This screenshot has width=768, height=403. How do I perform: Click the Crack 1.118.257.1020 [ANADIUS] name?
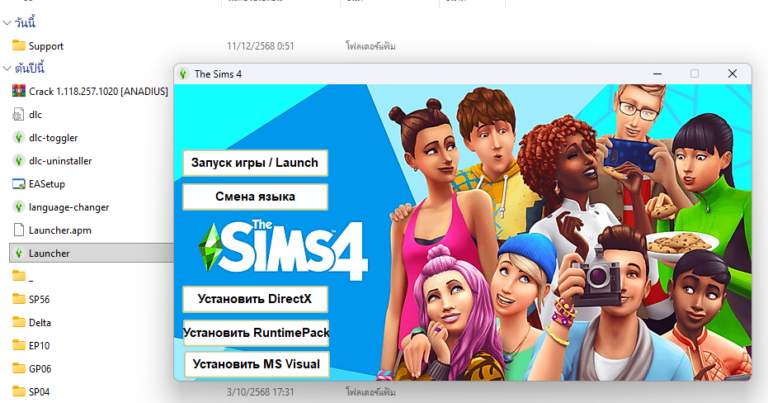click(98, 92)
